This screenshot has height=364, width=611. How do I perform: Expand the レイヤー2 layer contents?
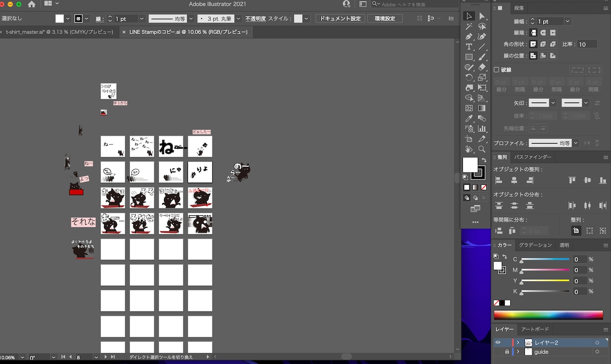tap(518, 343)
